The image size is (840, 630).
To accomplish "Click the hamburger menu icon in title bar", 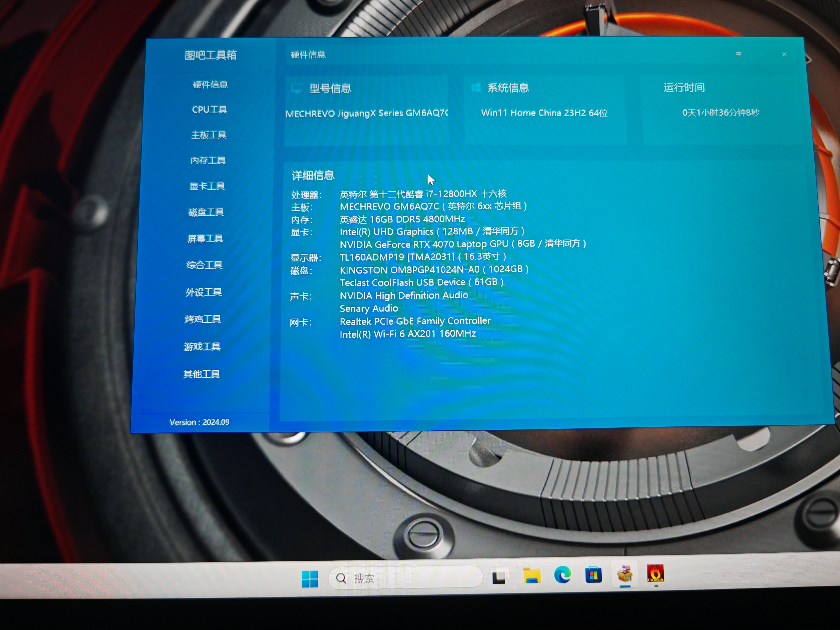I will 739,54.
